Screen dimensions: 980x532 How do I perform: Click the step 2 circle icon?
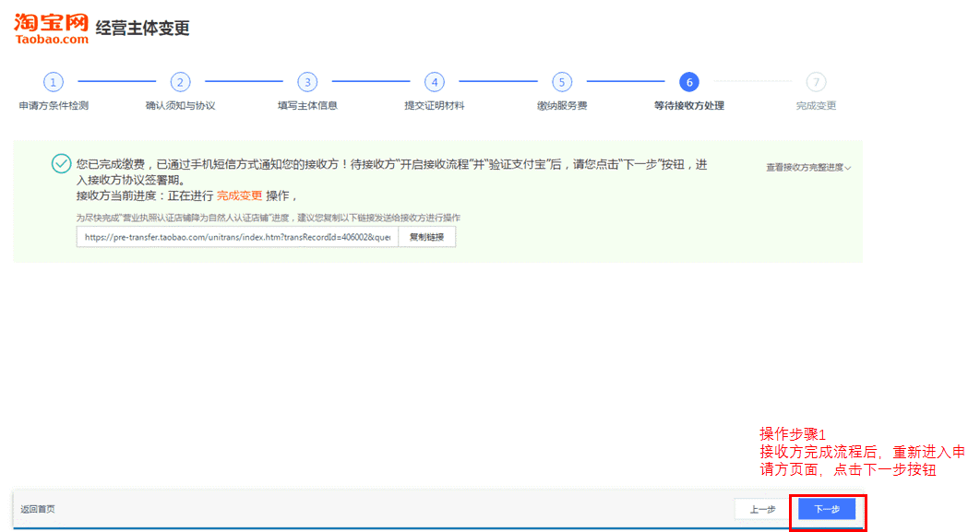[181, 82]
